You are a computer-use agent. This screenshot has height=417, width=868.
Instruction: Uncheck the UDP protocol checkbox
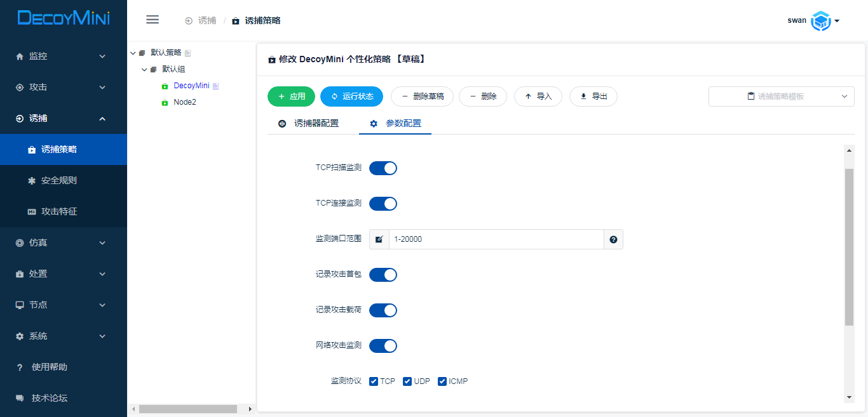(x=407, y=381)
